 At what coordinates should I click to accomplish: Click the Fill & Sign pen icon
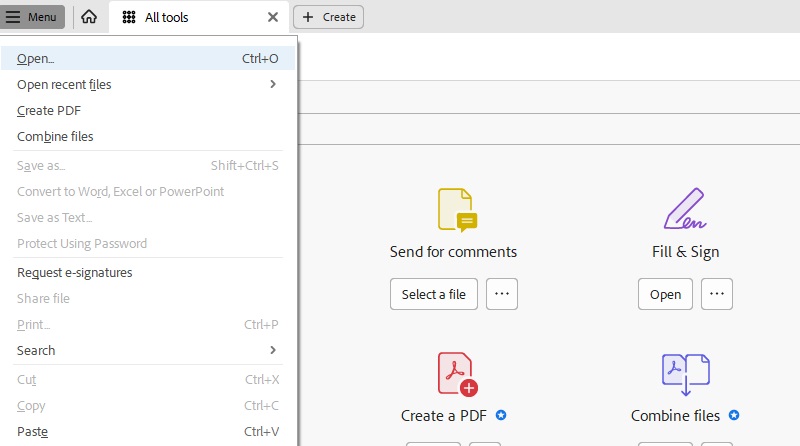pos(685,208)
